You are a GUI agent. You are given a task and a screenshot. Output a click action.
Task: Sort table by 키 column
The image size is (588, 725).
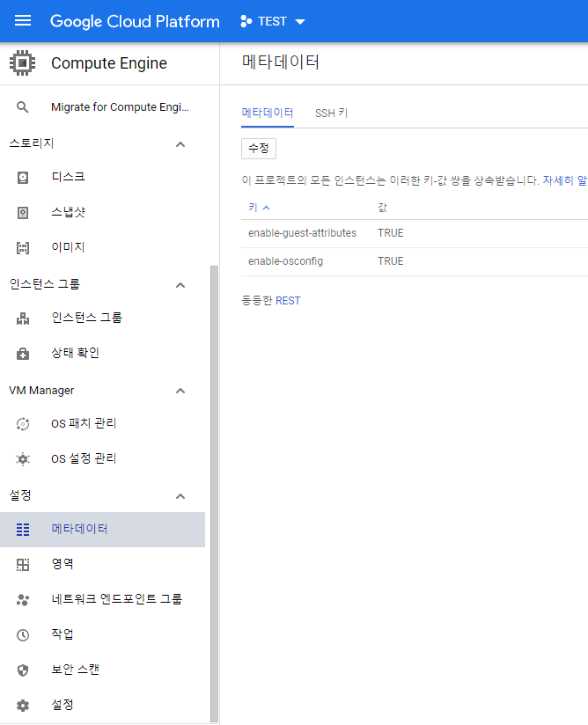coord(259,207)
